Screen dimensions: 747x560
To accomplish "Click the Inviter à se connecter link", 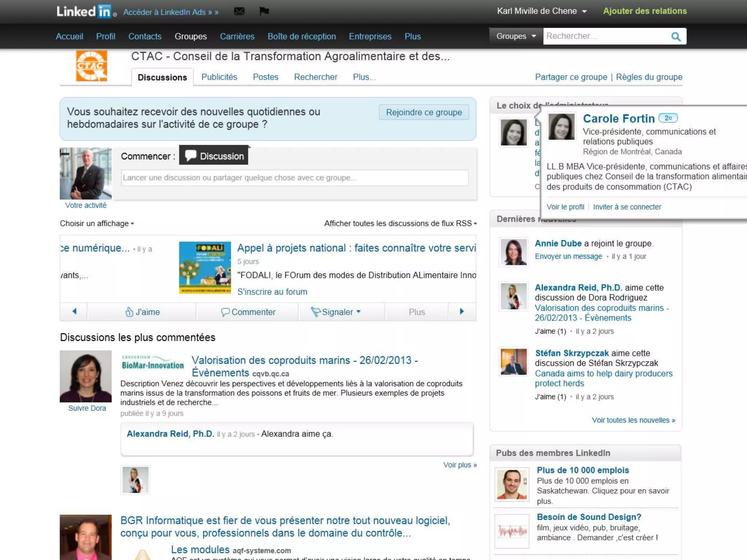I will pos(627,207).
